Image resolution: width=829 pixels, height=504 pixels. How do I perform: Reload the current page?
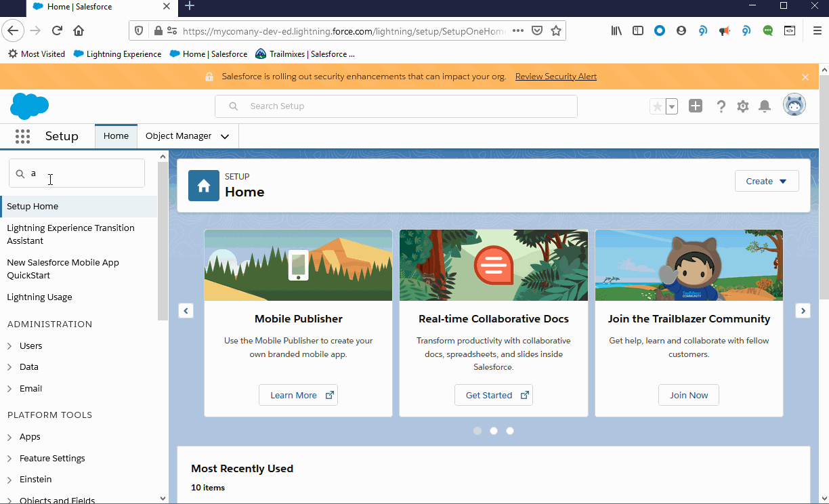click(57, 30)
